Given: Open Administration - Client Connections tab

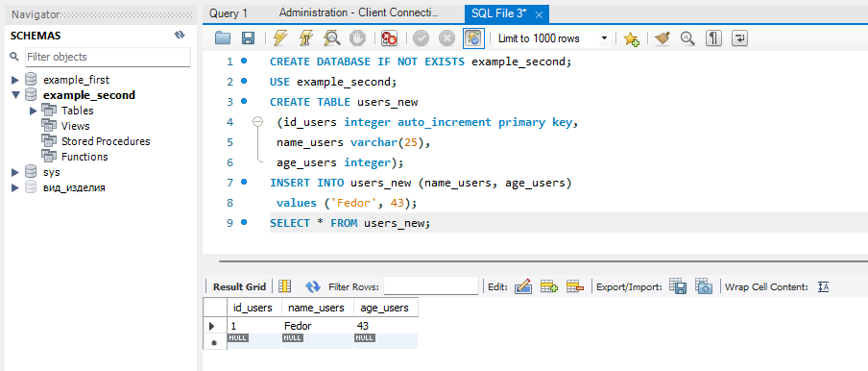Looking at the screenshot, I should (x=359, y=12).
